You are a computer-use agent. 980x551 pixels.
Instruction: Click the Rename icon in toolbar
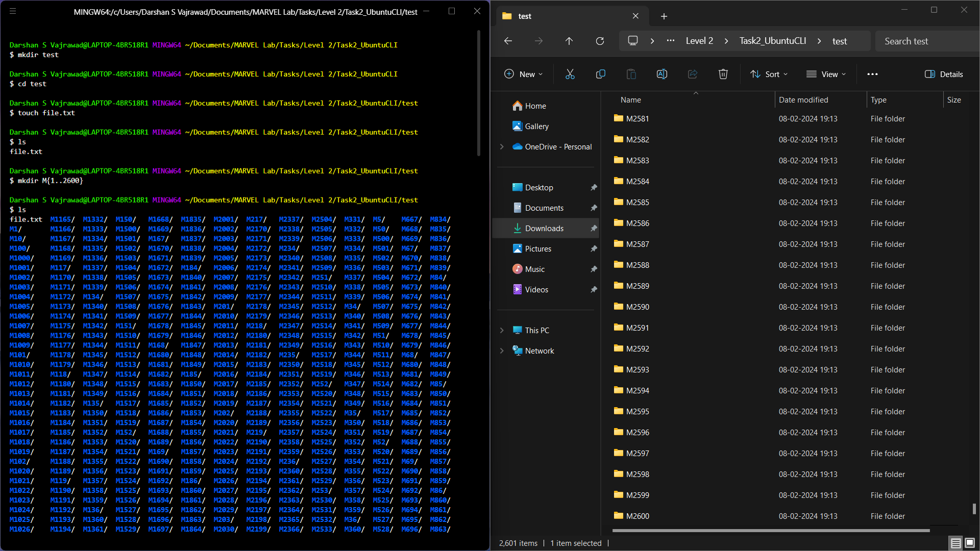click(x=661, y=74)
